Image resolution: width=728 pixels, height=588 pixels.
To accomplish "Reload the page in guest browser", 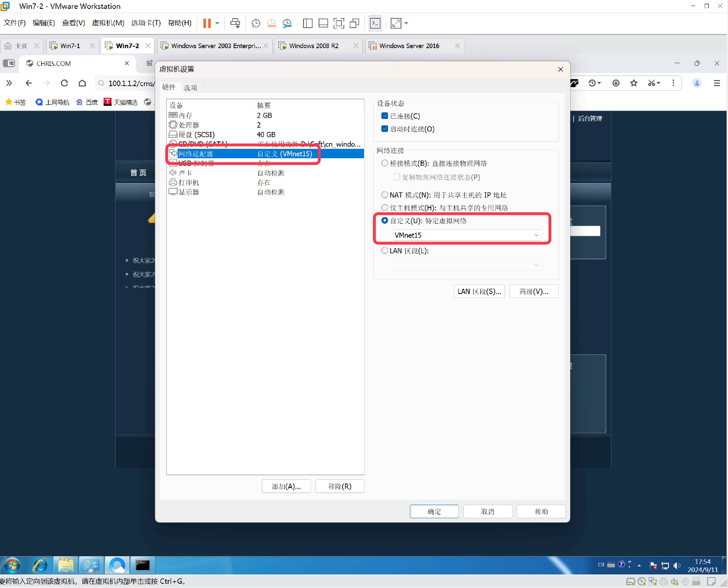I will 65,83.
